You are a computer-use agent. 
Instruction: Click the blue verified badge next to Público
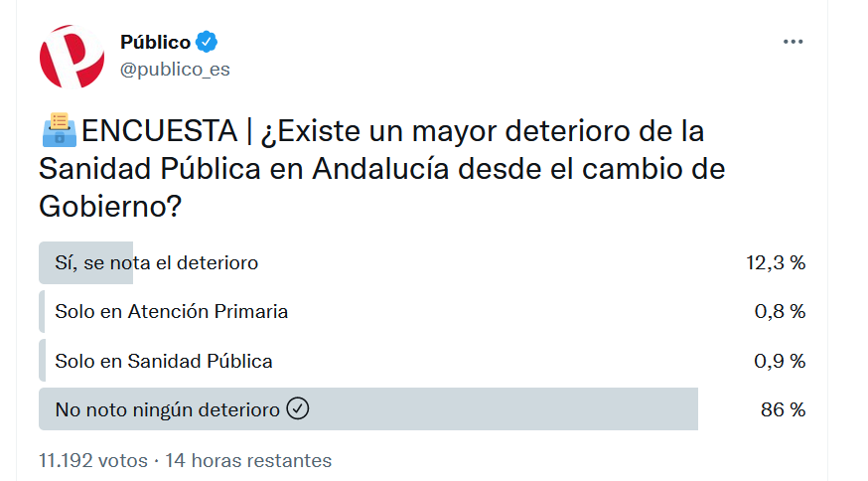pyautogui.click(x=207, y=42)
